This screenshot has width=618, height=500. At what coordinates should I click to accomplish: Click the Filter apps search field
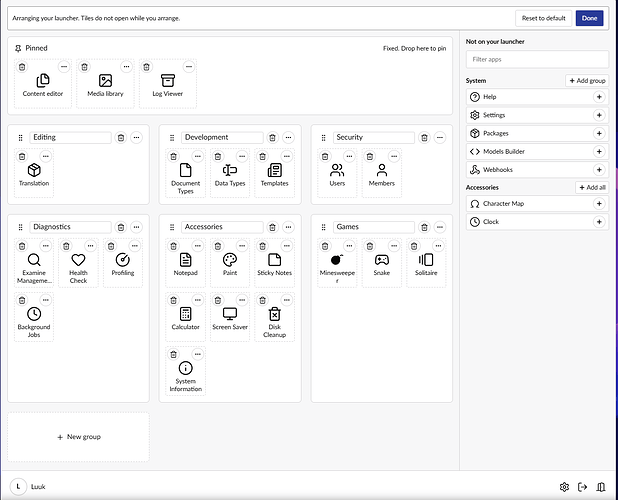click(x=537, y=59)
